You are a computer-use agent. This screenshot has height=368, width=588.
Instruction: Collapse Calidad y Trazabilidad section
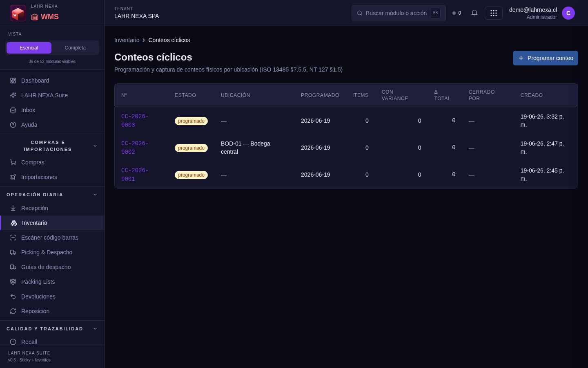coord(95,329)
